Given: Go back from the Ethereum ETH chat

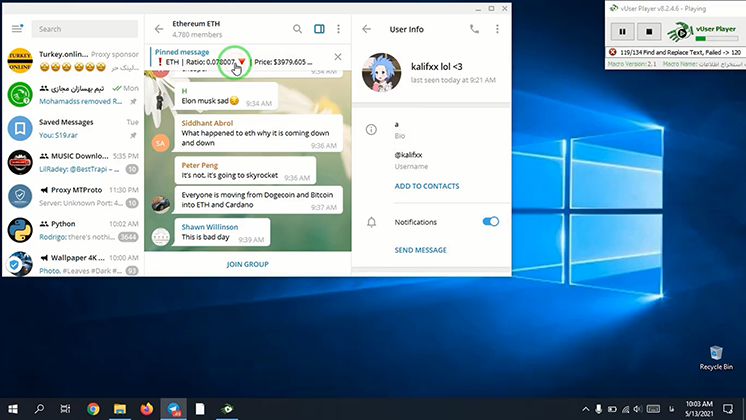Looking at the screenshot, I should 159,29.
